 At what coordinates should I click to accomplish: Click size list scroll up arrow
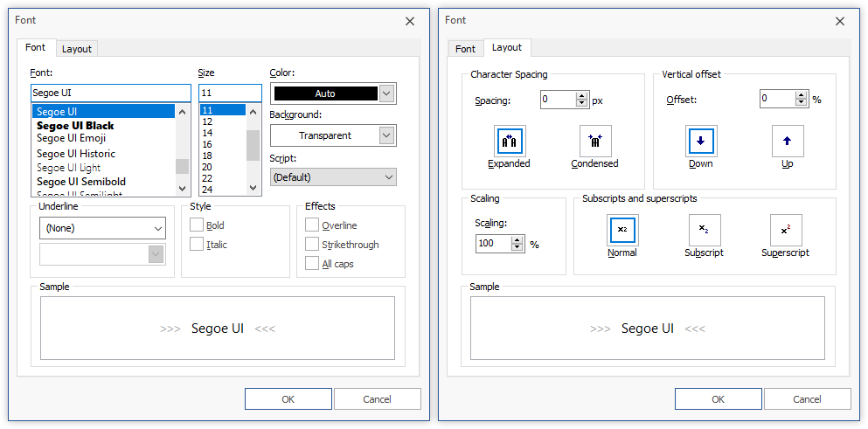253,112
